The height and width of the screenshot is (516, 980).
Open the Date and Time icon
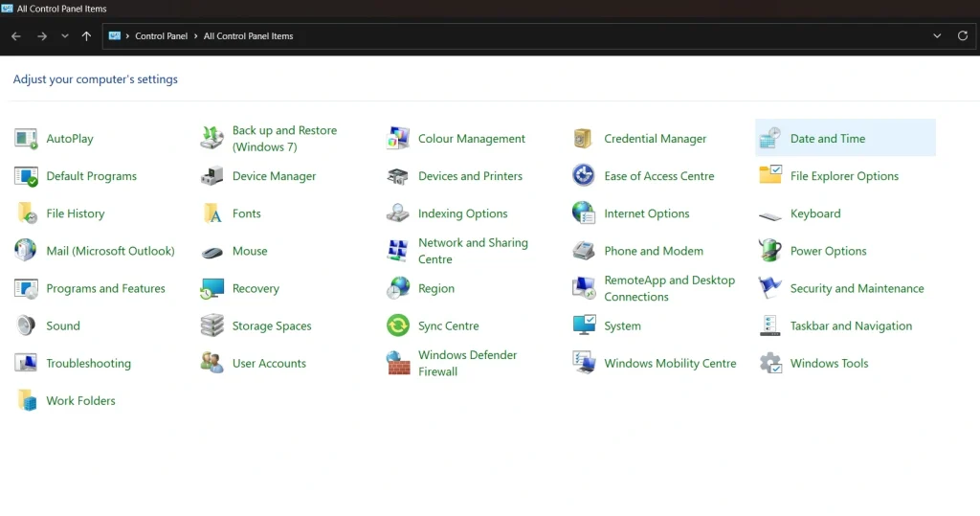tap(770, 138)
